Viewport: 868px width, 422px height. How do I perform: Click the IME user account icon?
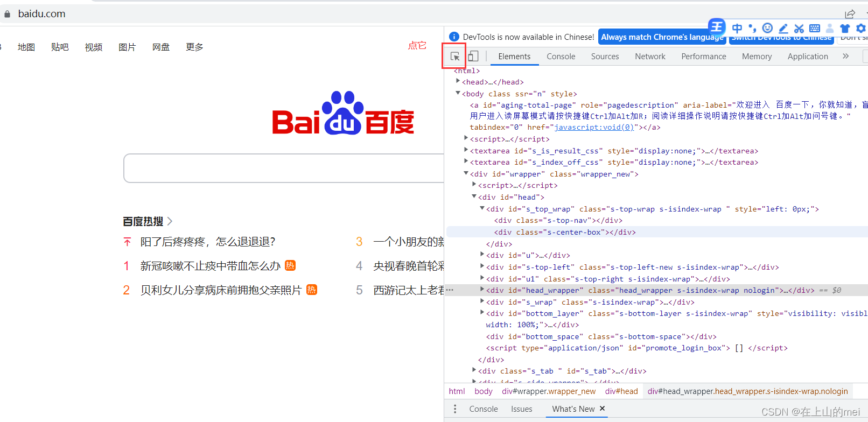tap(830, 28)
